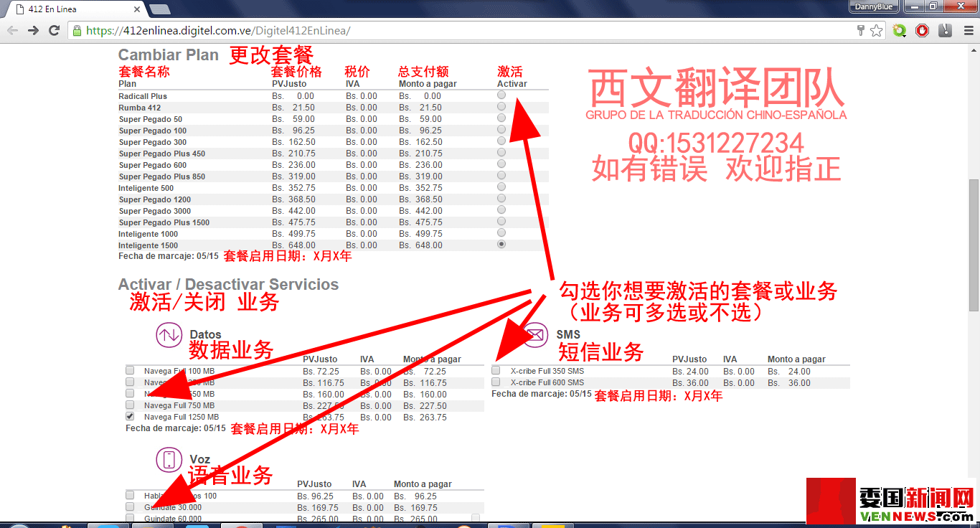Click the 'Activar' column header

(512, 84)
